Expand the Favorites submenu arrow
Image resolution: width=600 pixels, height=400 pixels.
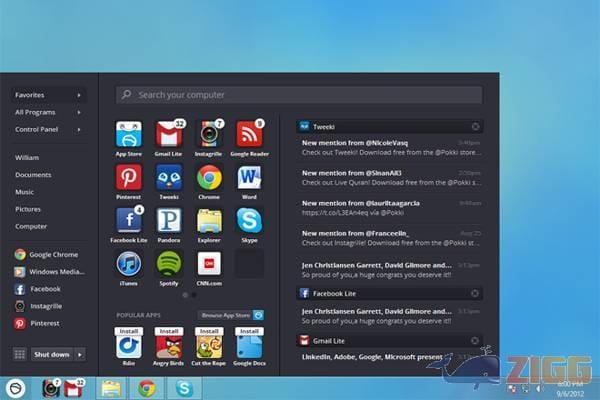(79, 95)
